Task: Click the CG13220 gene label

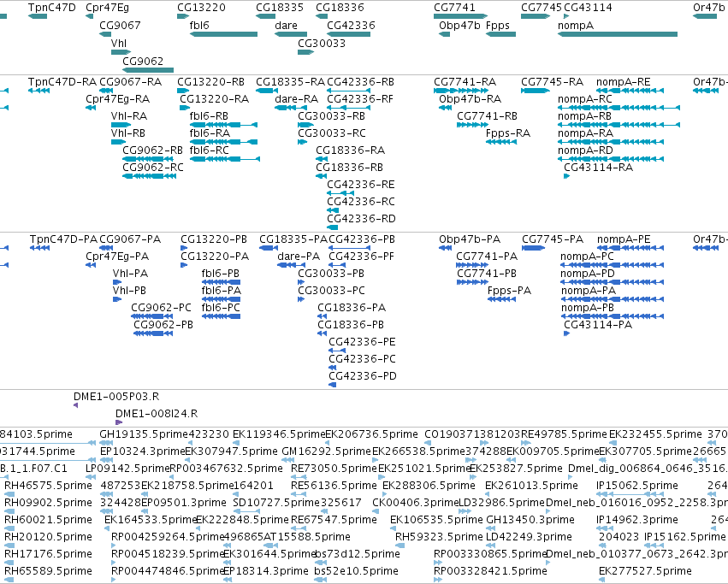Action: (x=202, y=8)
